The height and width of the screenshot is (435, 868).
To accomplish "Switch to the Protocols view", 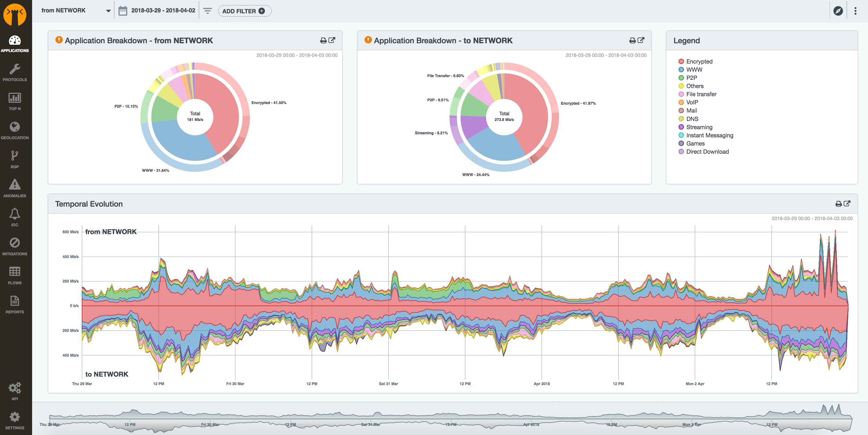I will 15,72.
